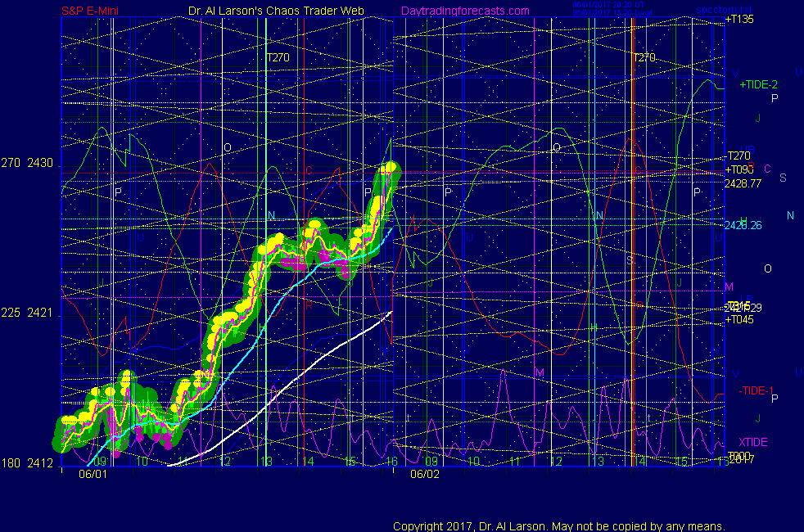
Task: Click the Daytradingforecasts.com text in the header
Action: tap(465, 11)
